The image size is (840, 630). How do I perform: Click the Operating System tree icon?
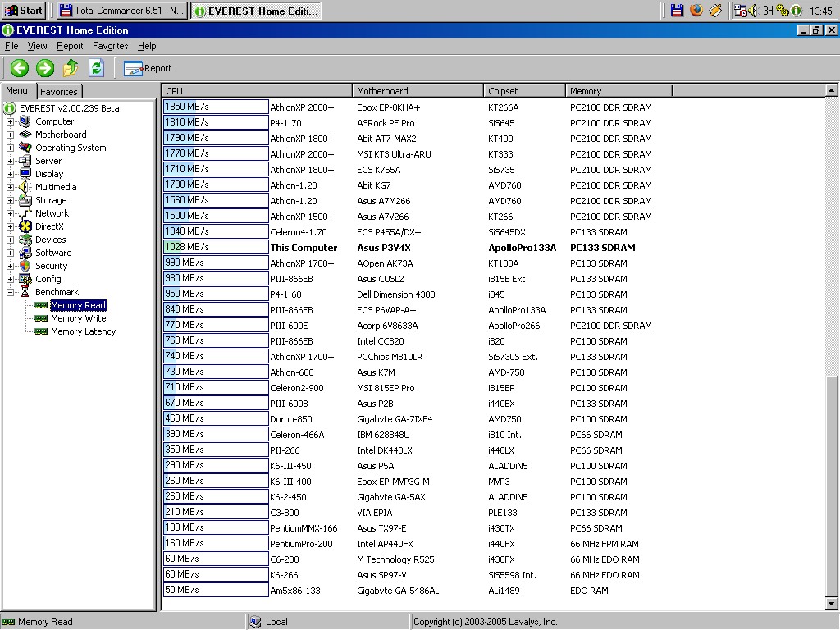pos(25,148)
